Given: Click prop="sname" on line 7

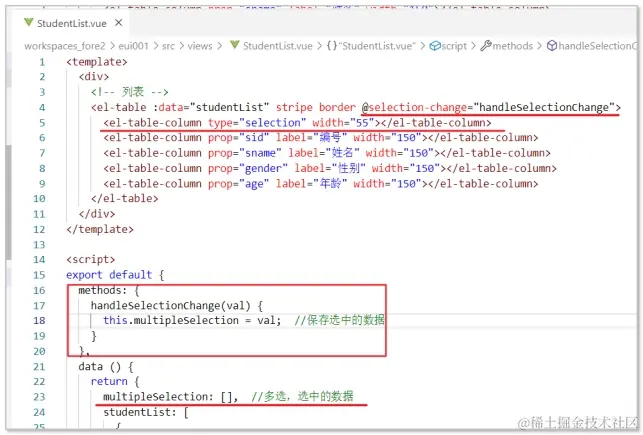Looking at the screenshot, I should coord(244,153).
